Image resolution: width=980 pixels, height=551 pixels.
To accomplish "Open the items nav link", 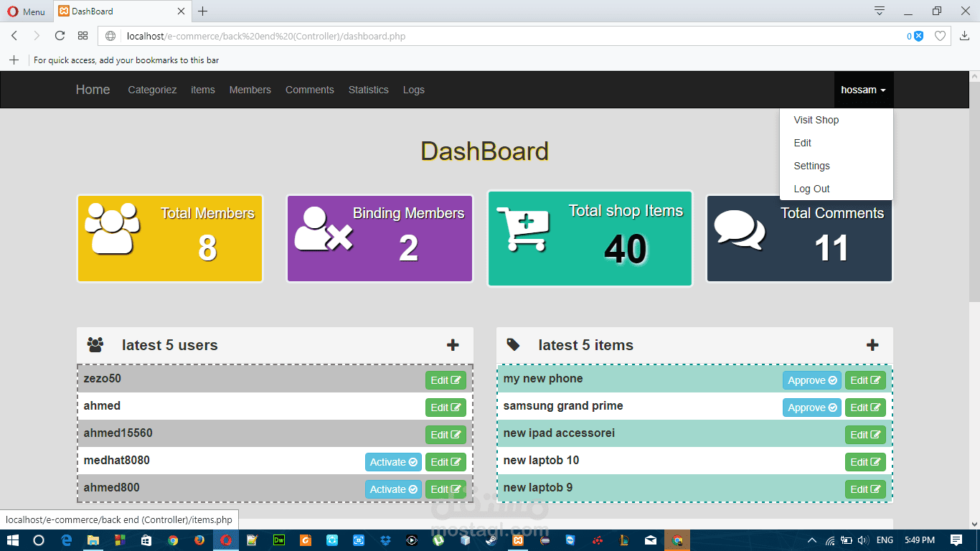I will pos(203,90).
